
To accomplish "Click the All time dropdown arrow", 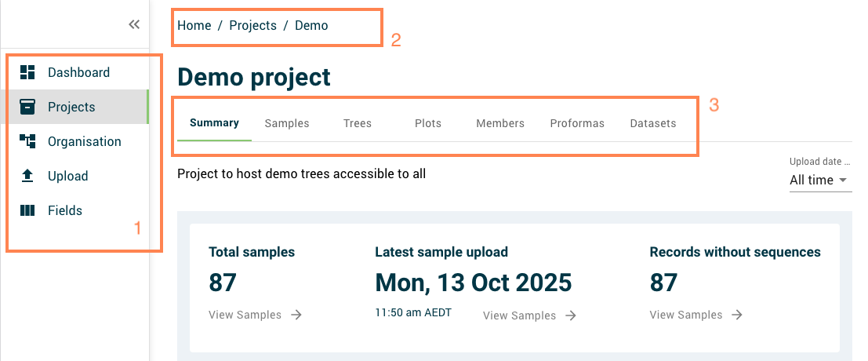I will [x=843, y=180].
